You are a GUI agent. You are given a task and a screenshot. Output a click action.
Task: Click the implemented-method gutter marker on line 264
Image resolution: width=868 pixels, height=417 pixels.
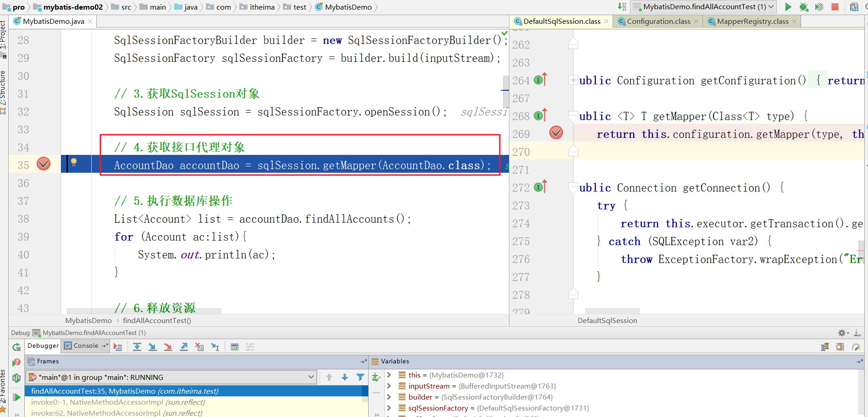541,79
